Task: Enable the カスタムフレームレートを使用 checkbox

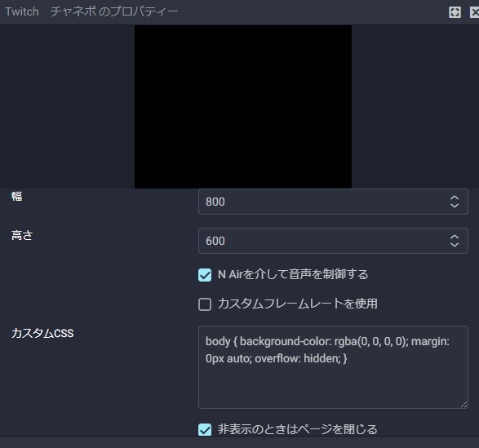Action: click(x=205, y=304)
